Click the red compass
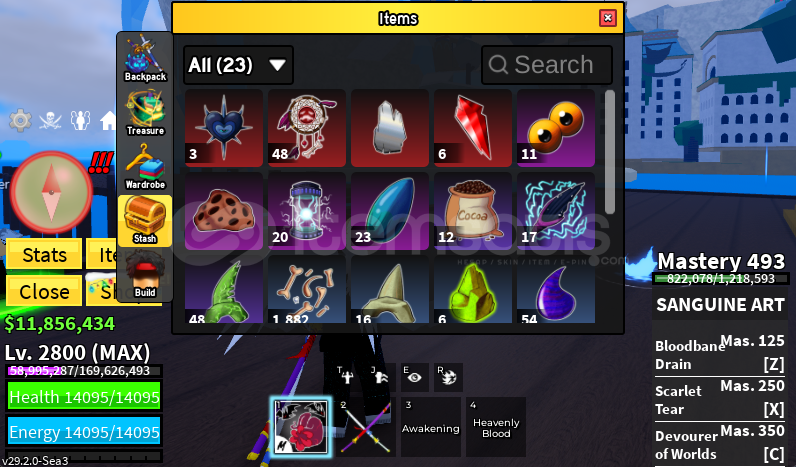The image size is (796, 467). (51, 192)
